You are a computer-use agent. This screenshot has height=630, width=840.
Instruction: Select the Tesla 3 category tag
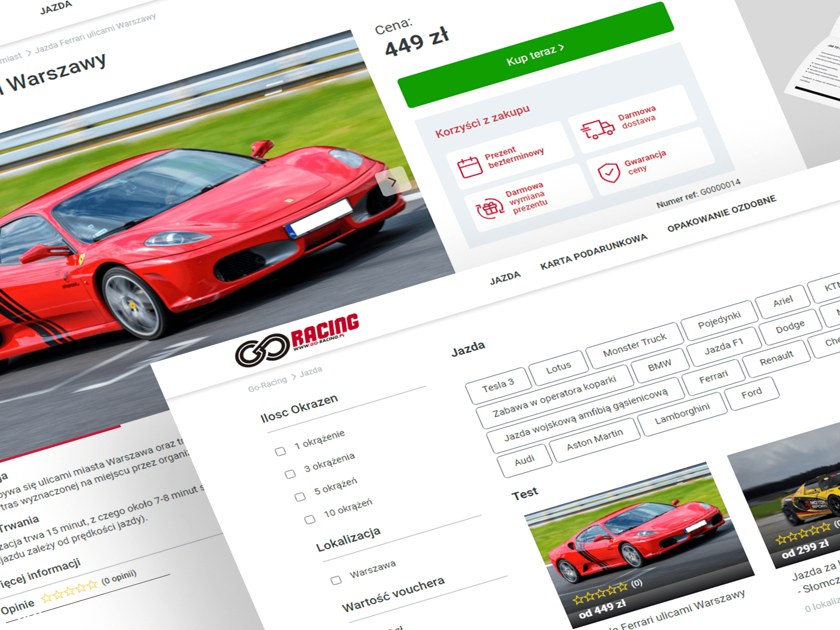tap(498, 385)
